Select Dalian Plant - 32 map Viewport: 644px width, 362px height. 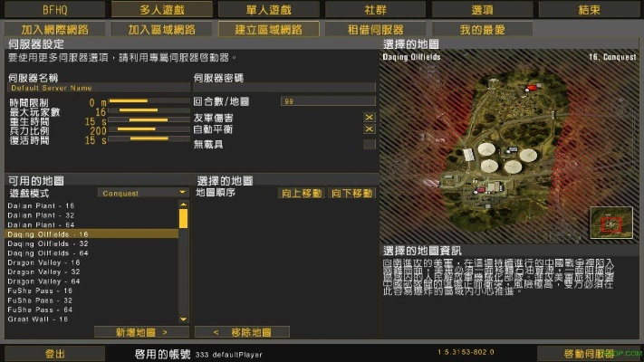tap(92, 215)
